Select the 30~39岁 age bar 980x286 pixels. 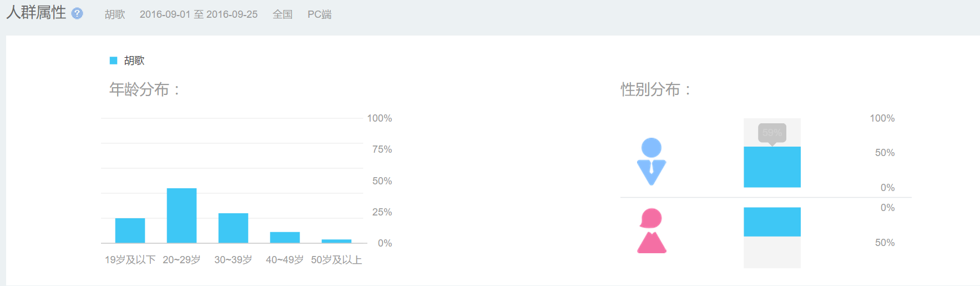[233, 228]
